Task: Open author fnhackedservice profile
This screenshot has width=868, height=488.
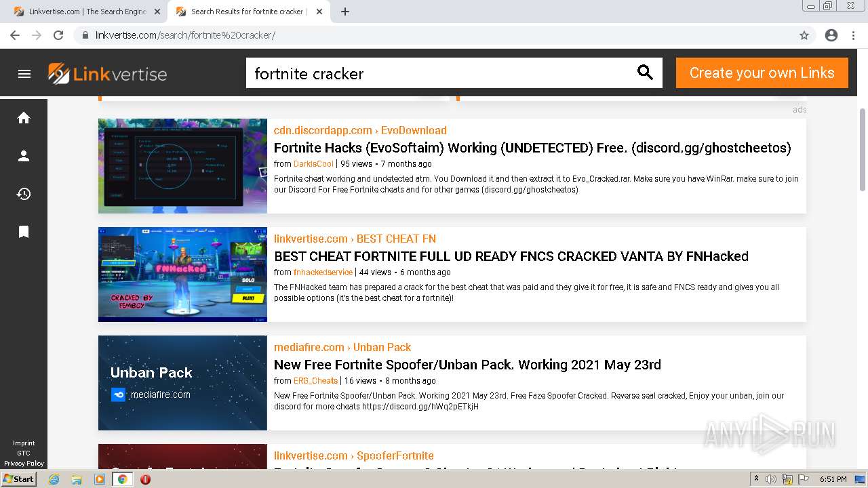Action: coord(323,272)
